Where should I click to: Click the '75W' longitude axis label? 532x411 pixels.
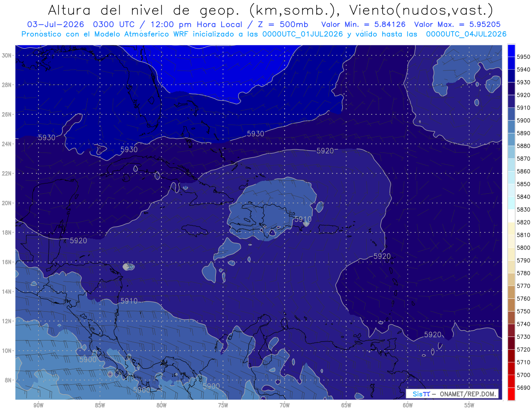[223, 406]
